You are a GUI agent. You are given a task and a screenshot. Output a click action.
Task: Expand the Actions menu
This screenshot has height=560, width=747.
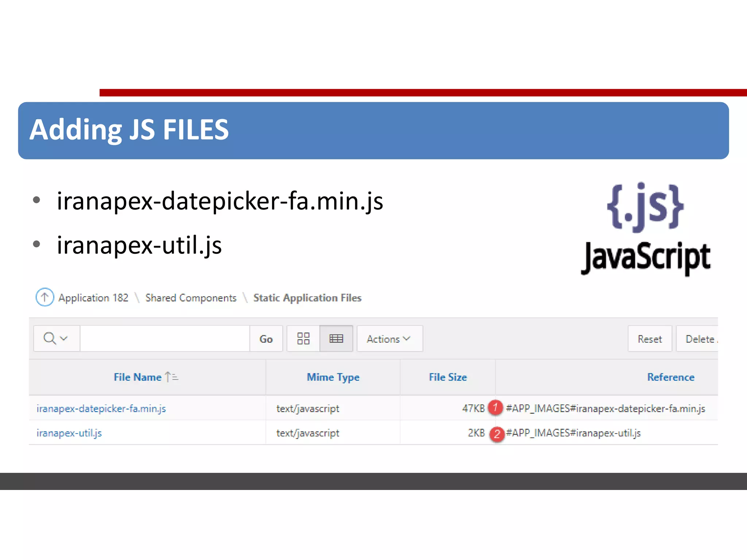(389, 339)
